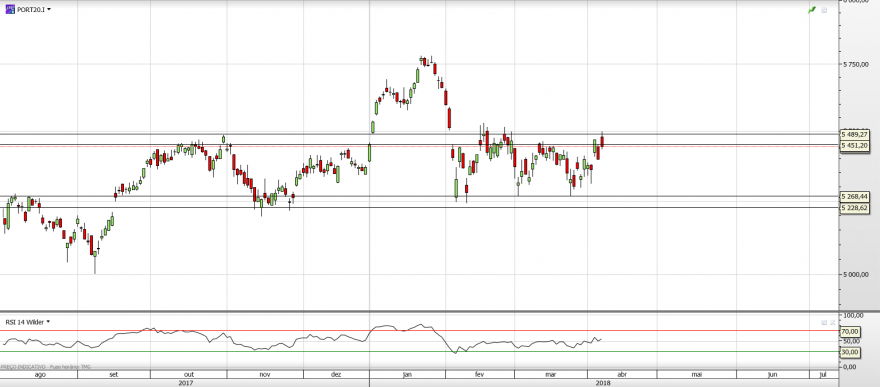Open the RSI 14 Wilder indicator dropdown
The height and width of the screenshot is (387, 880).
(x=48, y=322)
